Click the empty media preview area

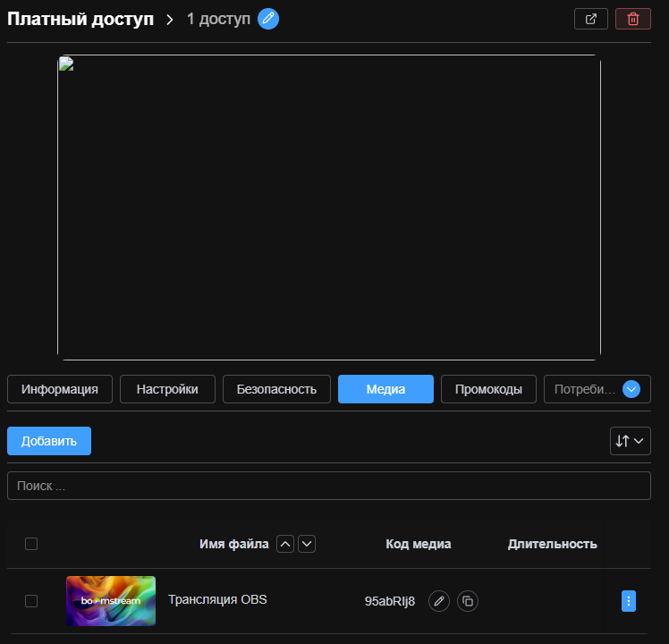pyautogui.click(x=329, y=208)
